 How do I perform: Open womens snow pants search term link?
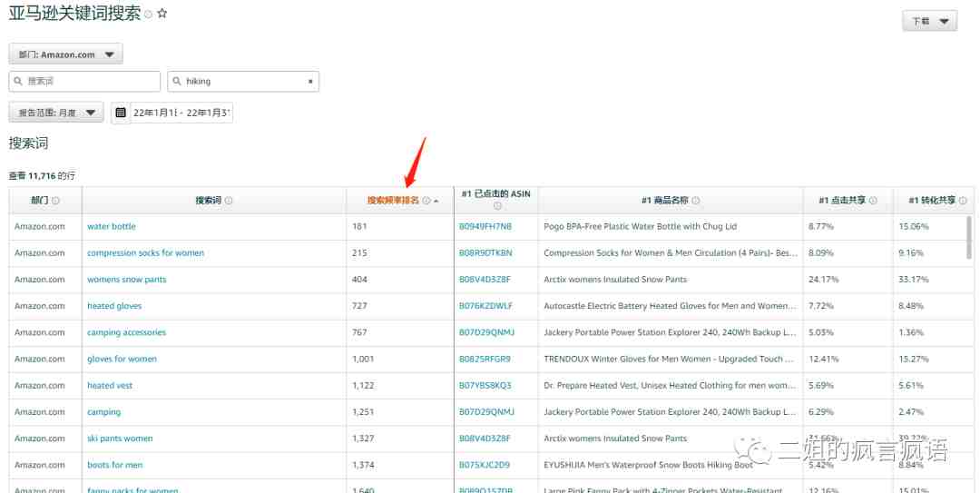[127, 280]
